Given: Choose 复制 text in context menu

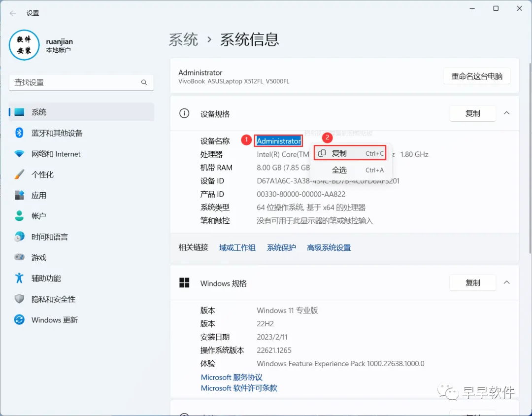Looking at the screenshot, I should pos(339,153).
